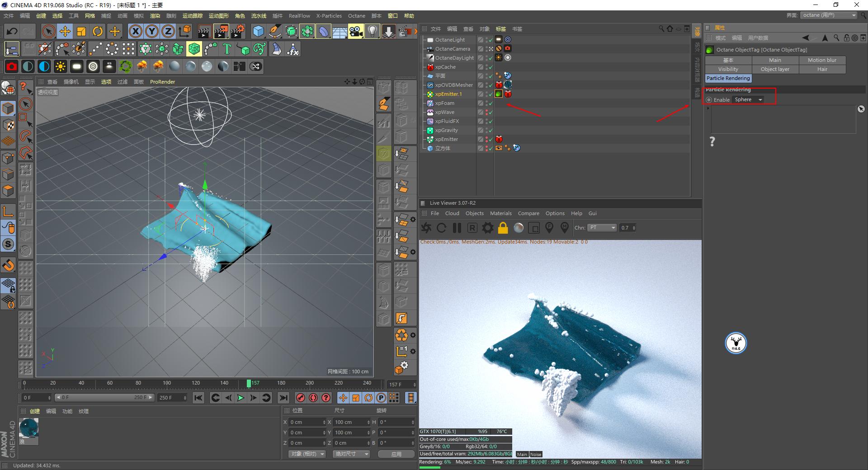Open the Chn channel dropdown in Live Viewer
This screenshot has width=868, height=470.
602,228
